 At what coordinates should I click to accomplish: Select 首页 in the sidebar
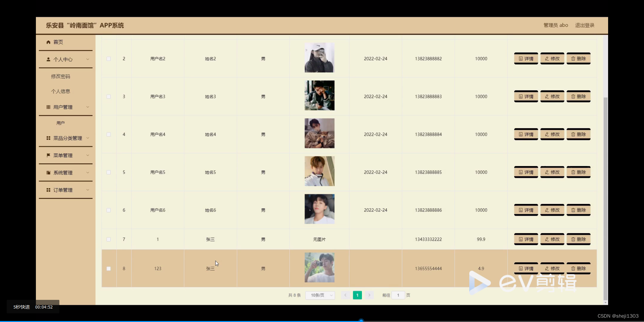(58, 42)
